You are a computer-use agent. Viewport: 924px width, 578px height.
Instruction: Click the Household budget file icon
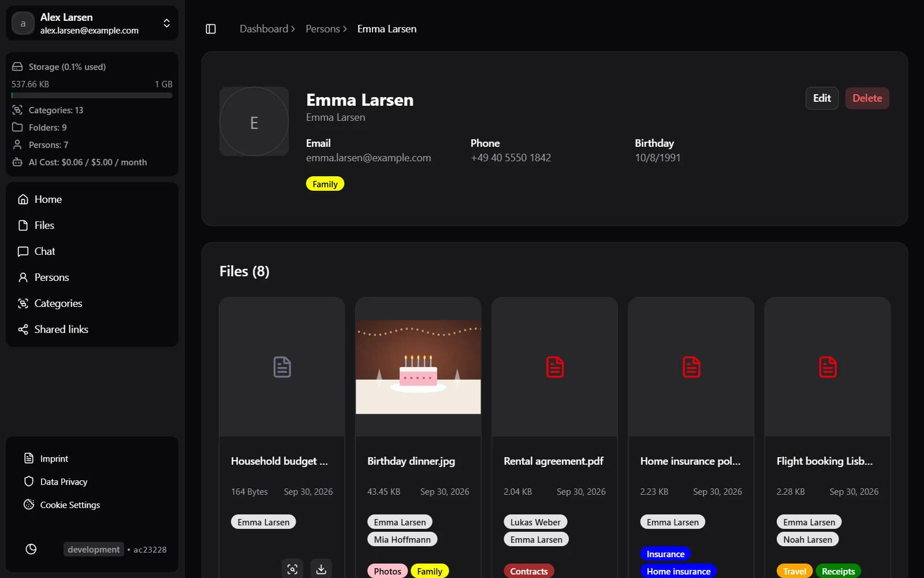point(282,367)
